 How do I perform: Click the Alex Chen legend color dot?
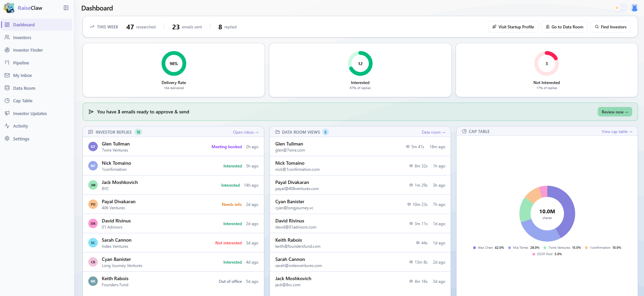[x=474, y=248]
